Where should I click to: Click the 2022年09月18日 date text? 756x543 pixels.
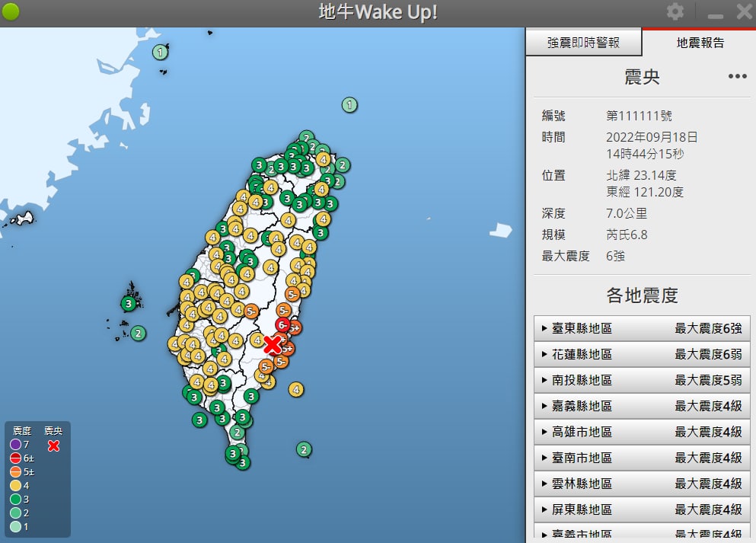pyautogui.click(x=652, y=137)
